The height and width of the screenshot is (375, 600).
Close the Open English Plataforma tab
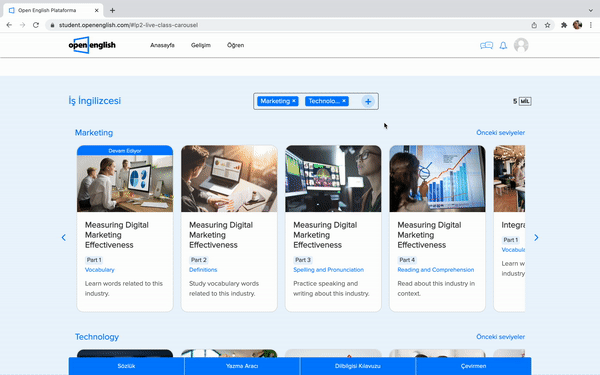[96, 10]
